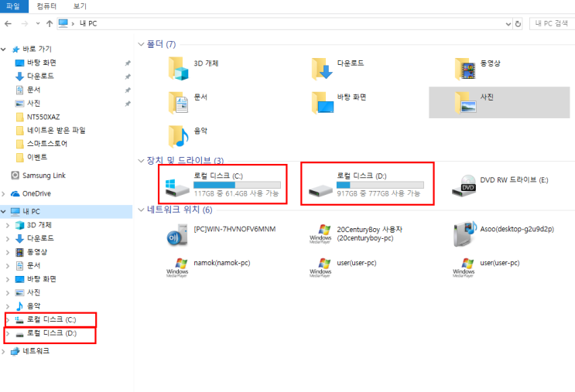Open 로컬 디스크 (C:) drive icon
This screenshot has width=575, height=392.
pyautogui.click(x=177, y=188)
